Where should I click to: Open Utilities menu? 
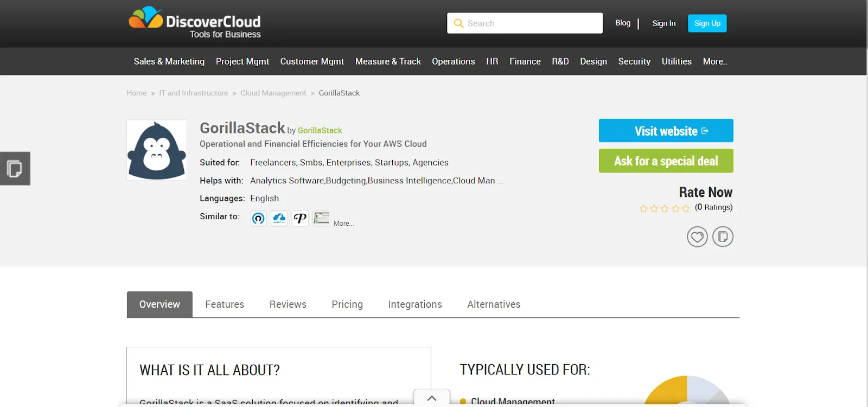click(676, 61)
